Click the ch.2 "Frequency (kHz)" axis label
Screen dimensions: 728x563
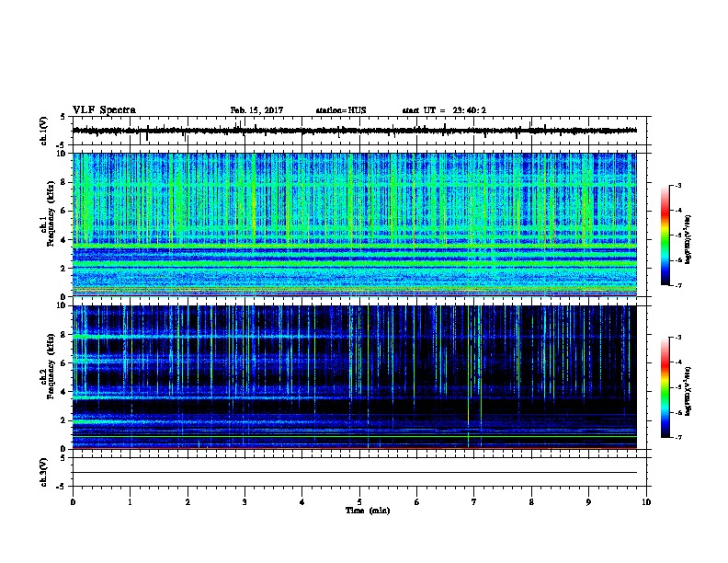[51, 366]
